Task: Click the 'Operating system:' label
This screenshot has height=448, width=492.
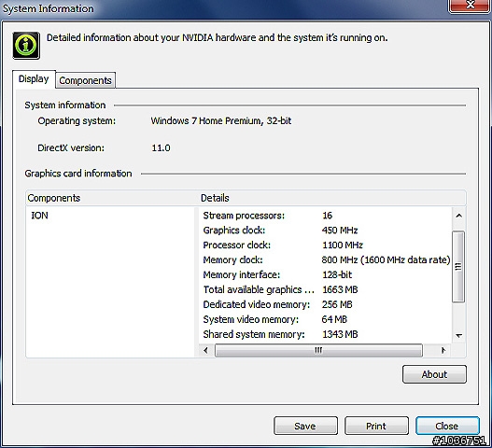Action: point(77,121)
